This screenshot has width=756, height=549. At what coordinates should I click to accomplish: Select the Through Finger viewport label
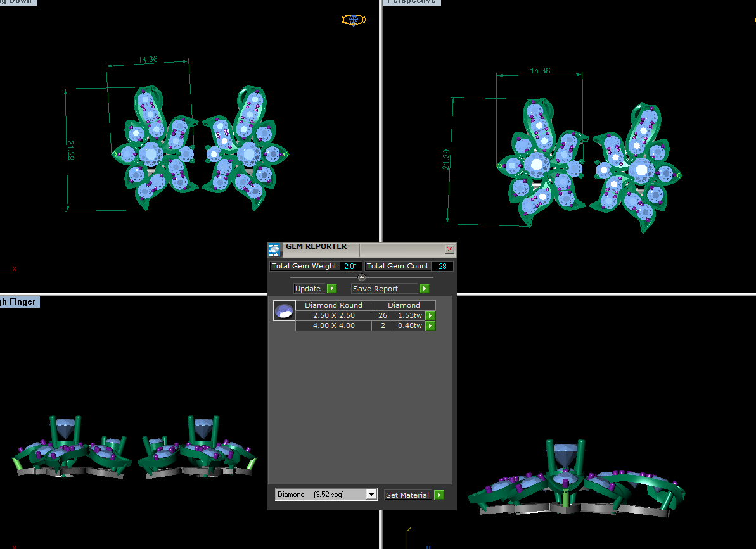(x=19, y=302)
